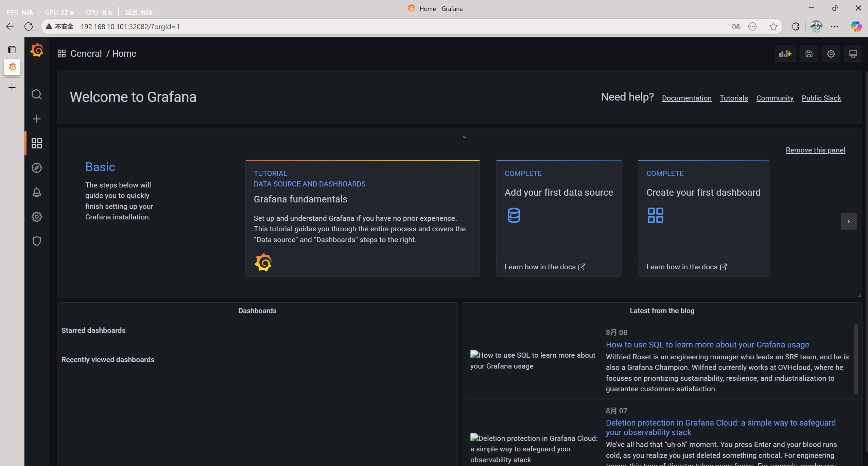Click Learn how in the docs for dashboard
868x466 pixels.
(686, 267)
